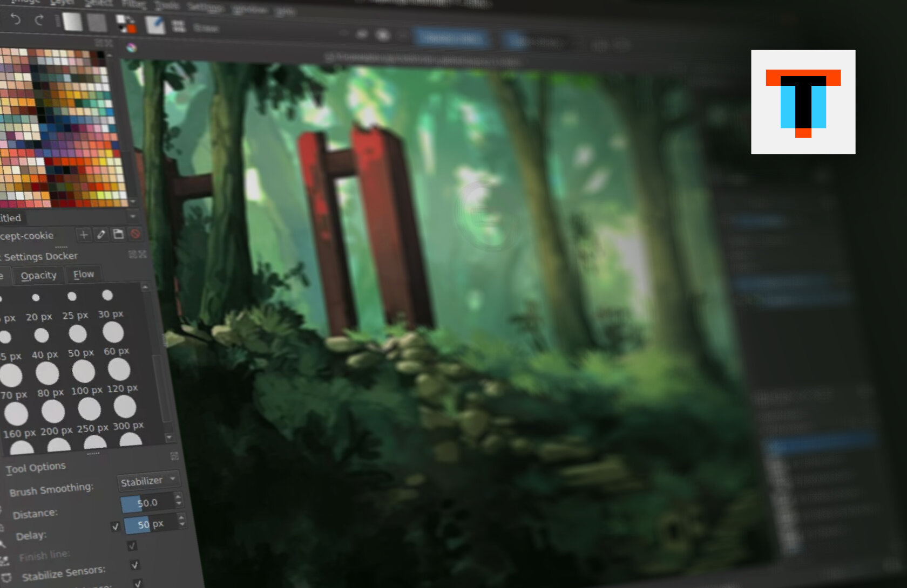
Task: Toggle the Delay checkbox
Action: pos(115,527)
